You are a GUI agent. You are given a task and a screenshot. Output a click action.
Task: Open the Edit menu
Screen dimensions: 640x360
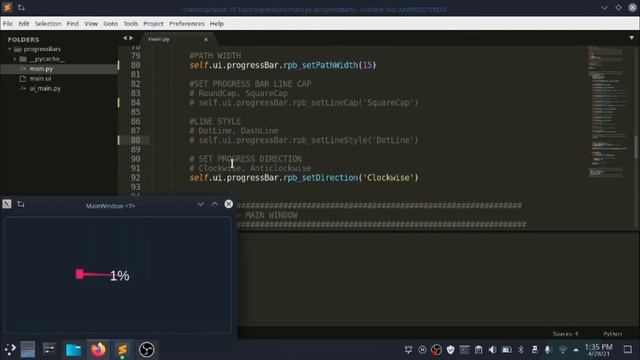pyautogui.click(x=24, y=24)
